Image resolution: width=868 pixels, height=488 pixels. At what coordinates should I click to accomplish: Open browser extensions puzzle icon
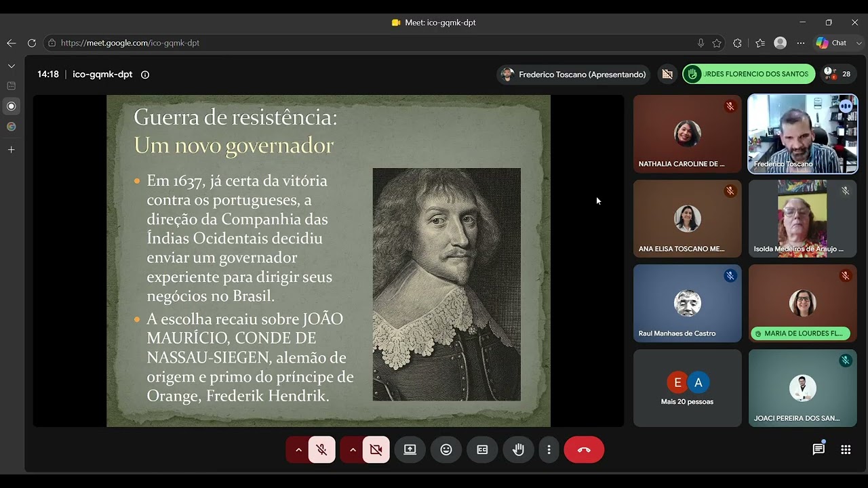738,43
